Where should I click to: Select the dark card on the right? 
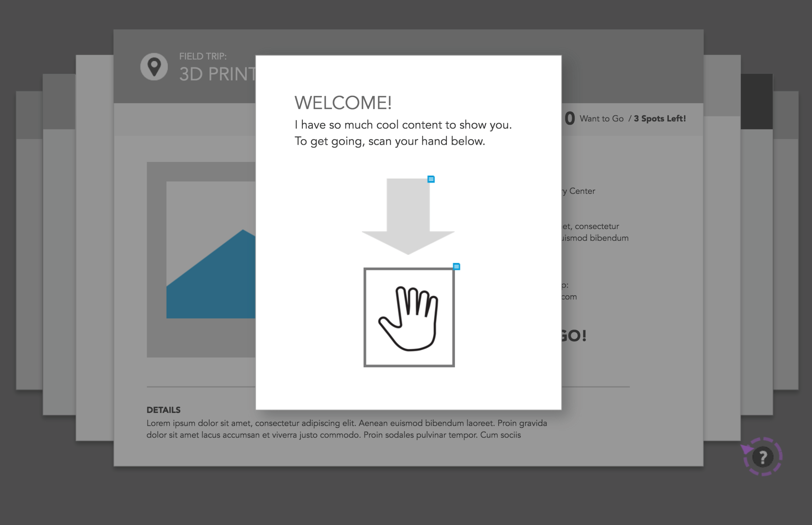(x=756, y=101)
